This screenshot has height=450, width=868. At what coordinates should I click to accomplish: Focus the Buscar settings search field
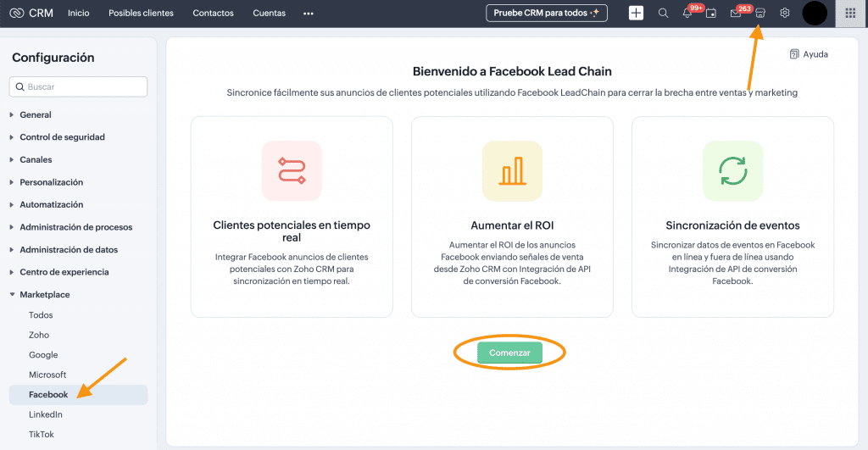pos(78,87)
